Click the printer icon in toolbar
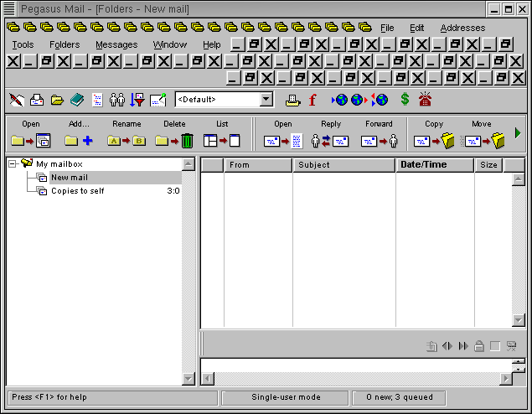 point(292,100)
